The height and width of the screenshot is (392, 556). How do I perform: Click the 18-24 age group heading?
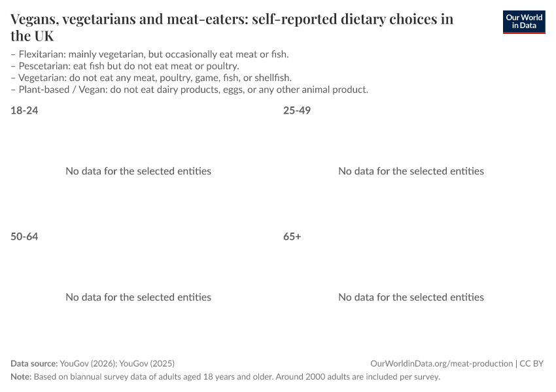(x=24, y=110)
